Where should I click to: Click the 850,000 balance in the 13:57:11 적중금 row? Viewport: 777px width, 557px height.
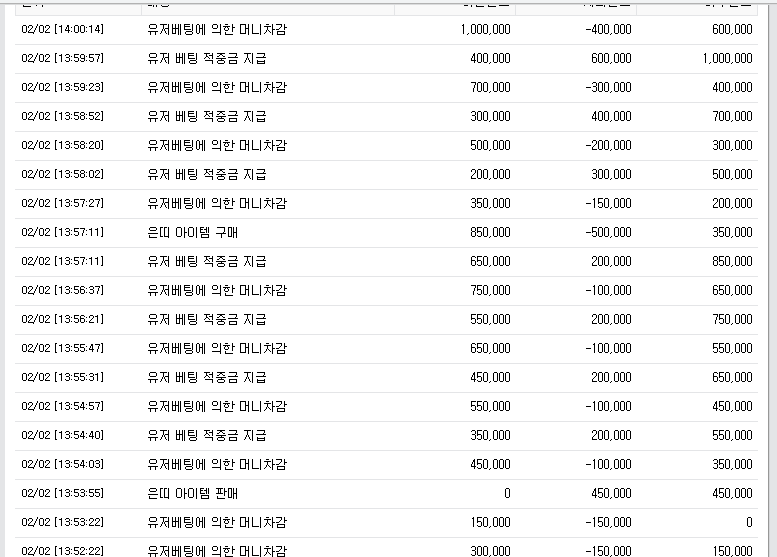point(732,262)
